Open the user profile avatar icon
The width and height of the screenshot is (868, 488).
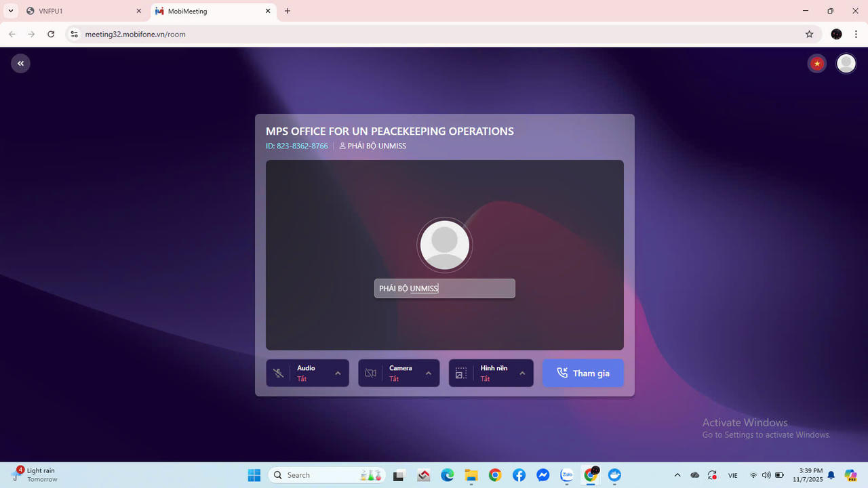tap(846, 64)
